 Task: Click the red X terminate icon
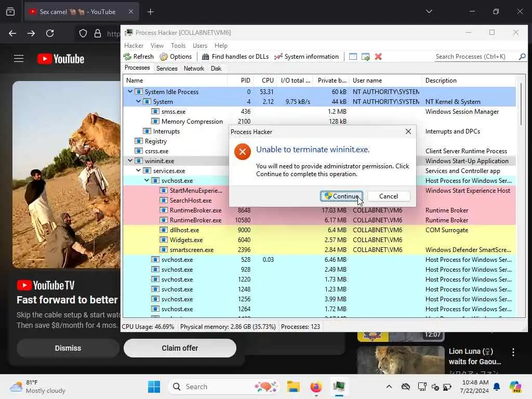pos(378,57)
